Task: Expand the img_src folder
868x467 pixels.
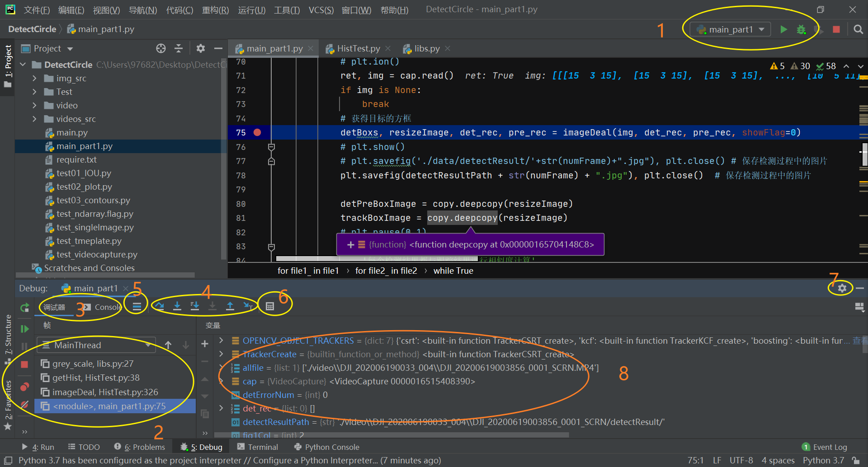Action: point(35,78)
